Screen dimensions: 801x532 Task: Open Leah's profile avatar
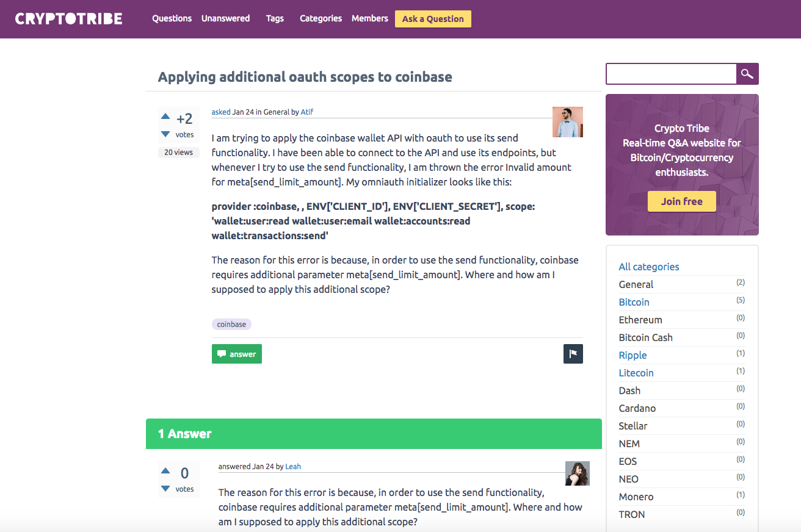pyautogui.click(x=577, y=473)
